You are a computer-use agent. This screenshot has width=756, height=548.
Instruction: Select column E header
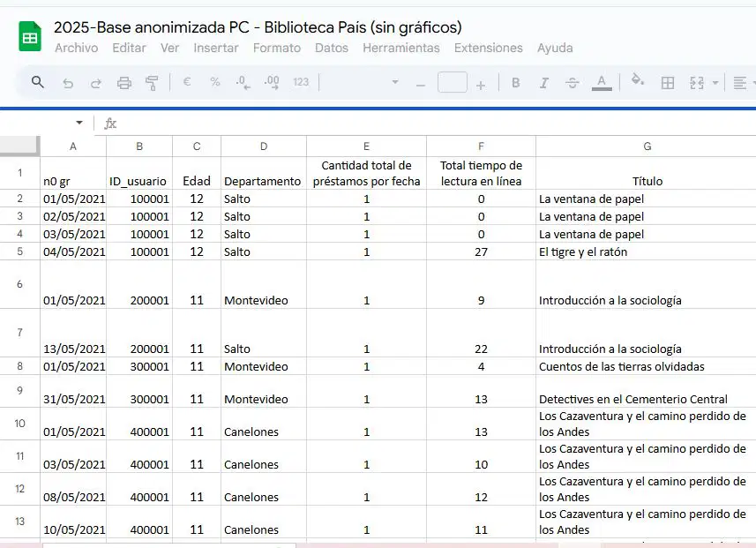[x=366, y=146]
